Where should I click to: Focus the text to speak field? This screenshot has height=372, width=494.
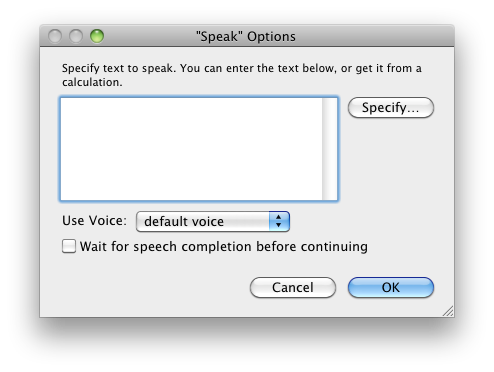pyautogui.click(x=191, y=149)
